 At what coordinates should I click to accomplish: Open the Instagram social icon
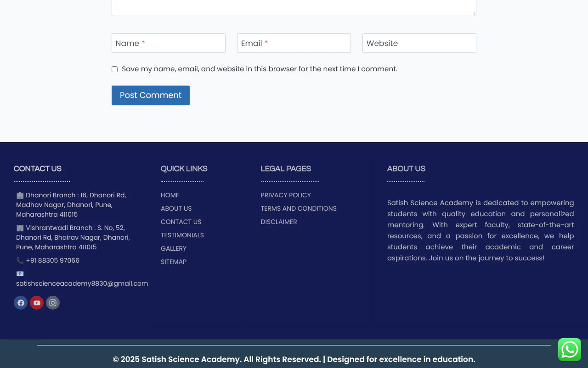click(53, 303)
